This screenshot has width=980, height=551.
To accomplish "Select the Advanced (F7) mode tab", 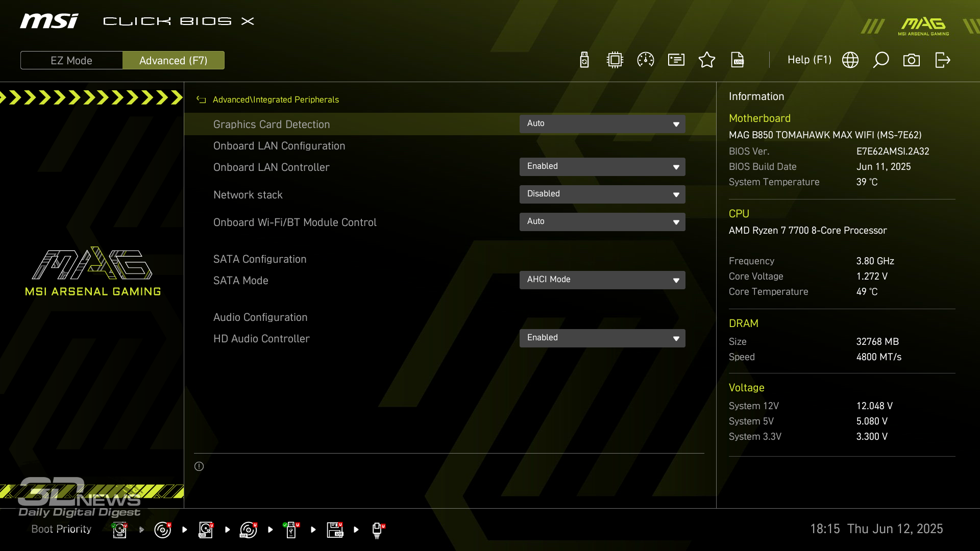I will coord(174,60).
